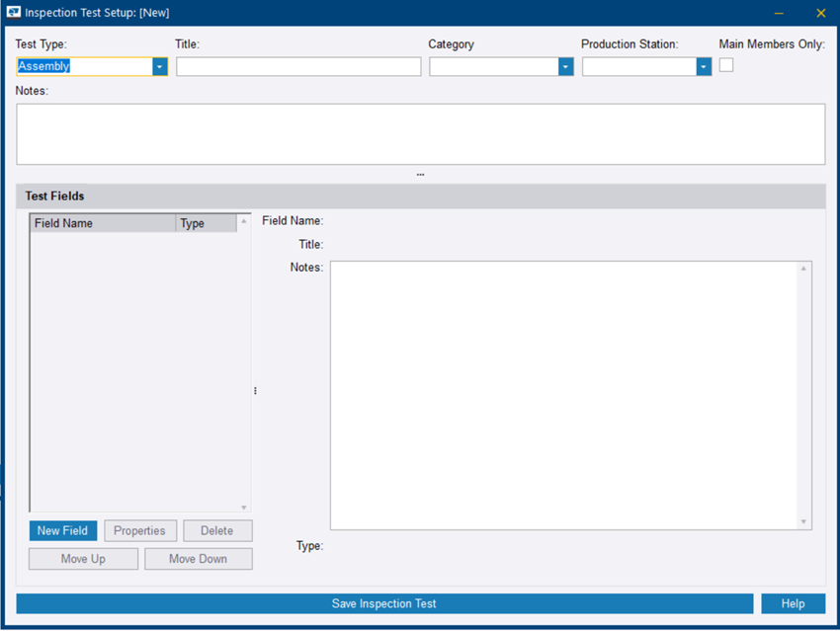Click the field list scroll down arrow
The height and width of the screenshot is (631, 840).
click(244, 508)
